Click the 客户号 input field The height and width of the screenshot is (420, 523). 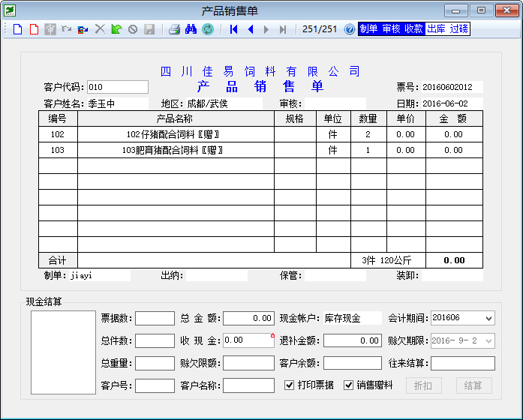(x=155, y=386)
